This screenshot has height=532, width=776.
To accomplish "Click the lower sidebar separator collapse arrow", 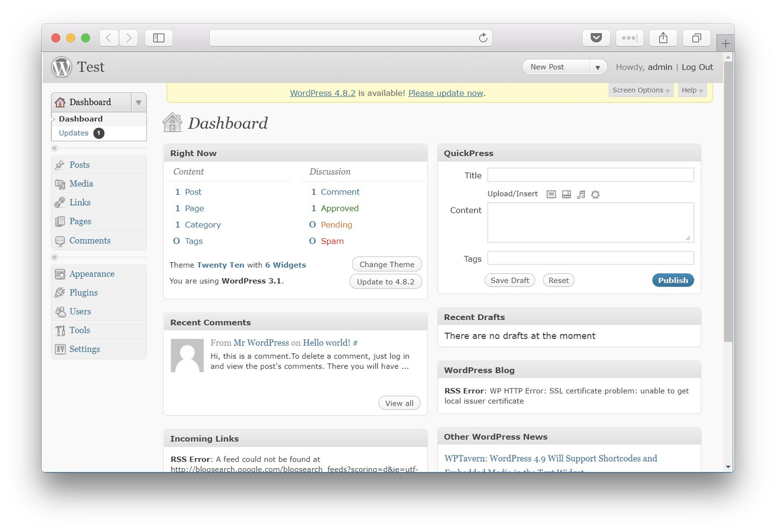I will pyautogui.click(x=55, y=257).
